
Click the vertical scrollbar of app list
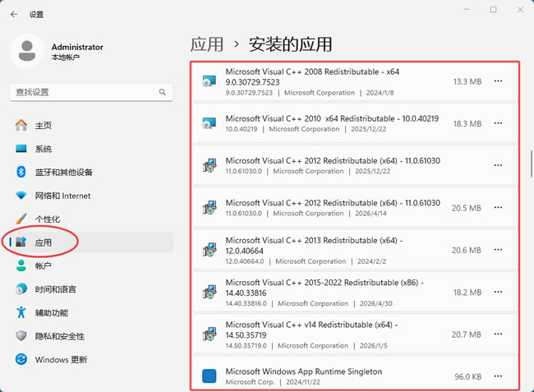point(532,164)
